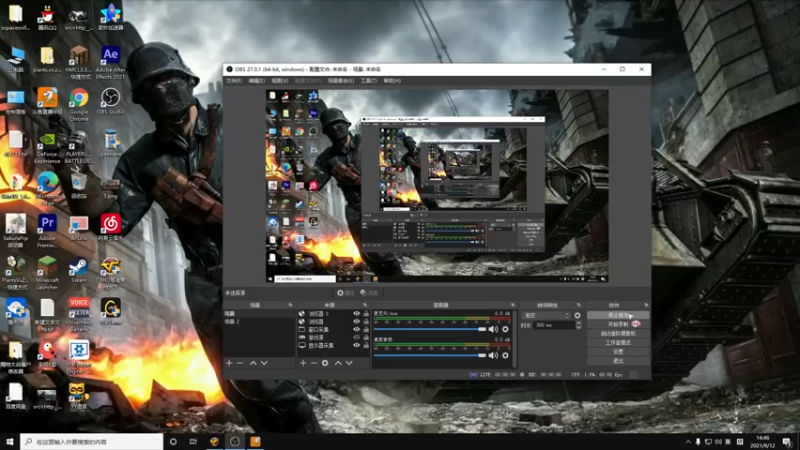Pop out the 场景 dock panel
This screenshot has height=450, width=800.
coord(290,305)
